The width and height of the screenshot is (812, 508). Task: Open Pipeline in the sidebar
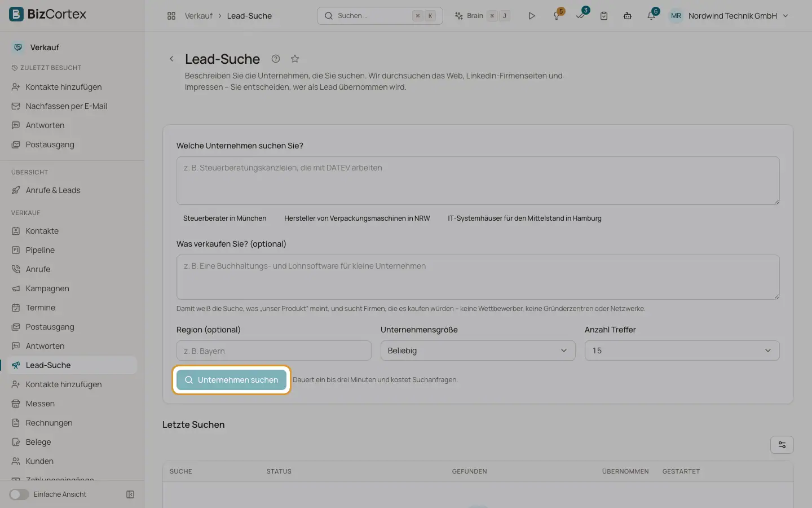point(40,250)
